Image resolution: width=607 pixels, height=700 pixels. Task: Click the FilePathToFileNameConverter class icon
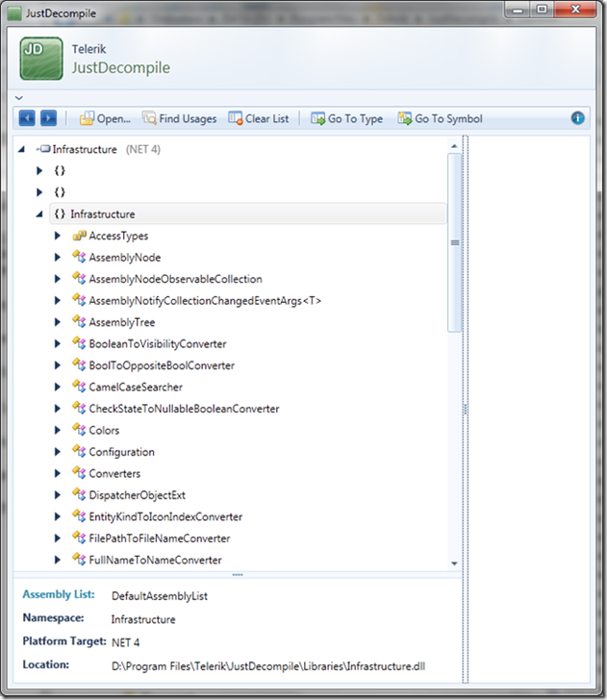point(79,537)
